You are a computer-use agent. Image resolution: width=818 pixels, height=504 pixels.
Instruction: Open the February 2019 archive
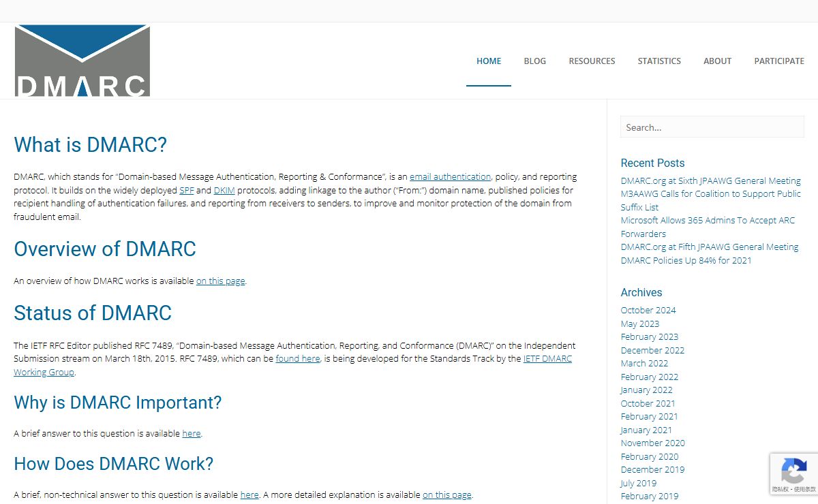pyautogui.click(x=650, y=496)
